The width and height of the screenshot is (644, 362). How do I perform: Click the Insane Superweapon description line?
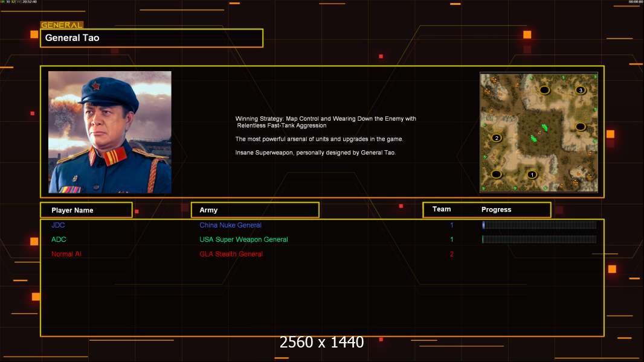pyautogui.click(x=315, y=153)
